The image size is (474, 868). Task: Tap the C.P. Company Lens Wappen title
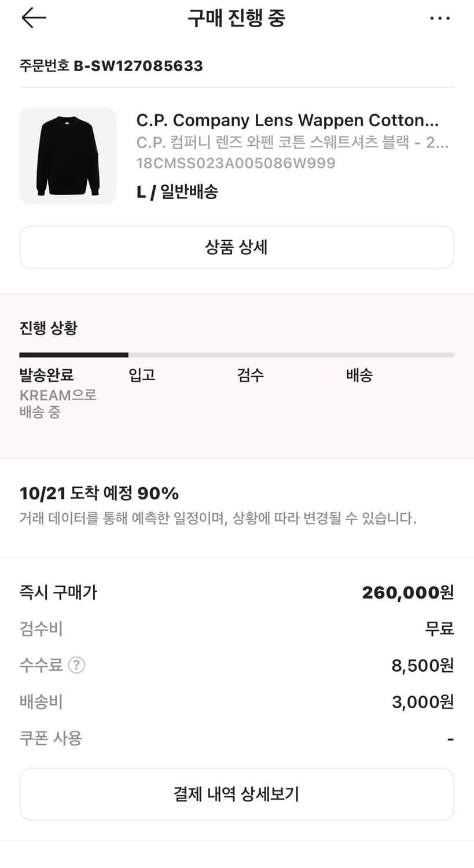[287, 120]
